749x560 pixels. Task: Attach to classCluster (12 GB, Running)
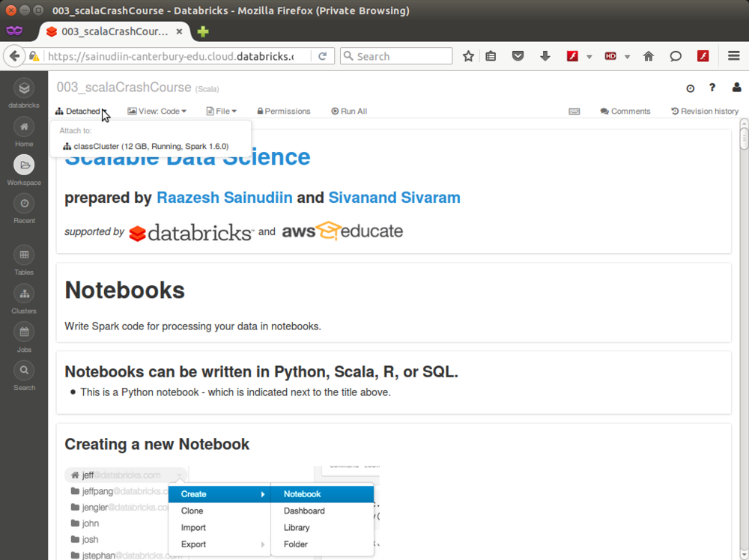pyautogui.click(x=146, y=147)
